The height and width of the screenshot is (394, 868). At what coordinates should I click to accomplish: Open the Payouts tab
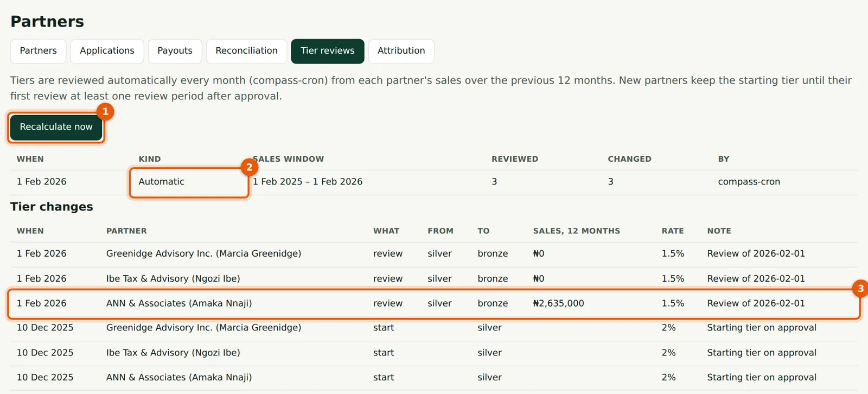175,51
